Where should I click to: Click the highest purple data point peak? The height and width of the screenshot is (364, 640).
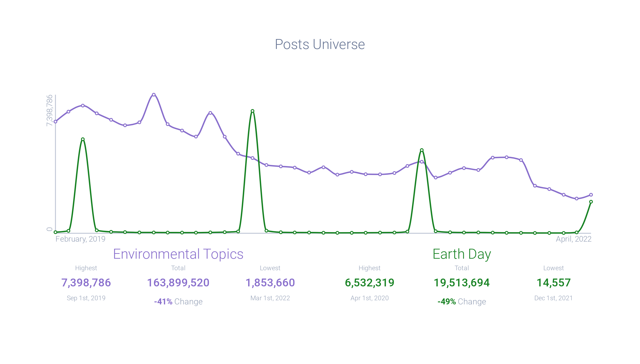[154, 95]
